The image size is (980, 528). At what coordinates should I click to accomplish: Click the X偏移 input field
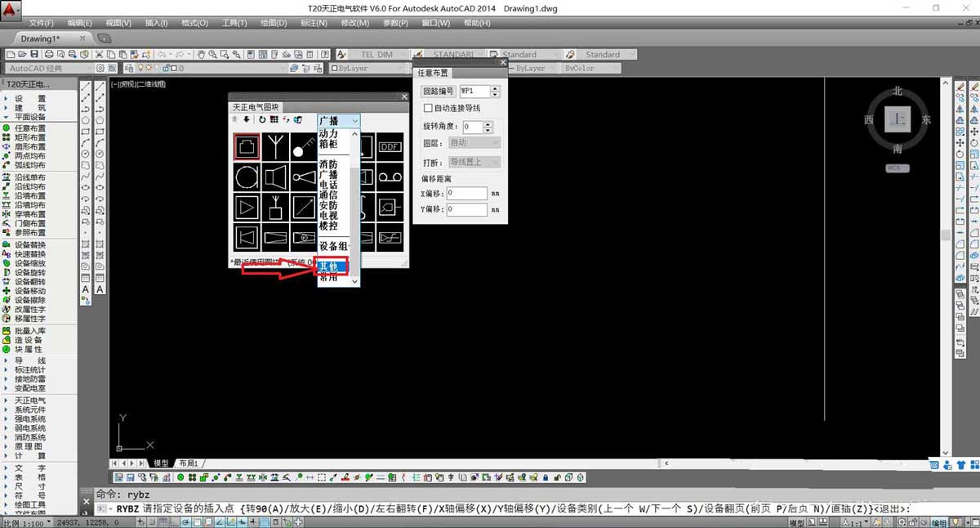(467, 194)
